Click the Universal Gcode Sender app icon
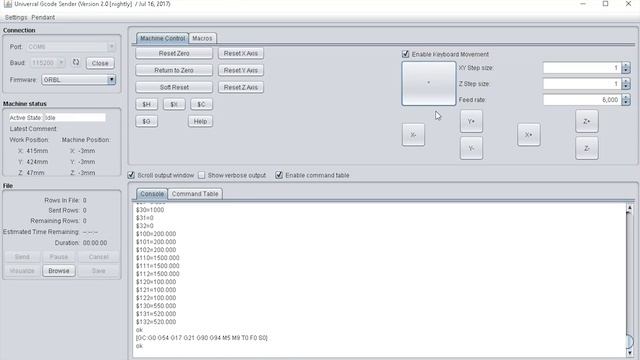 tap(7, 4)
